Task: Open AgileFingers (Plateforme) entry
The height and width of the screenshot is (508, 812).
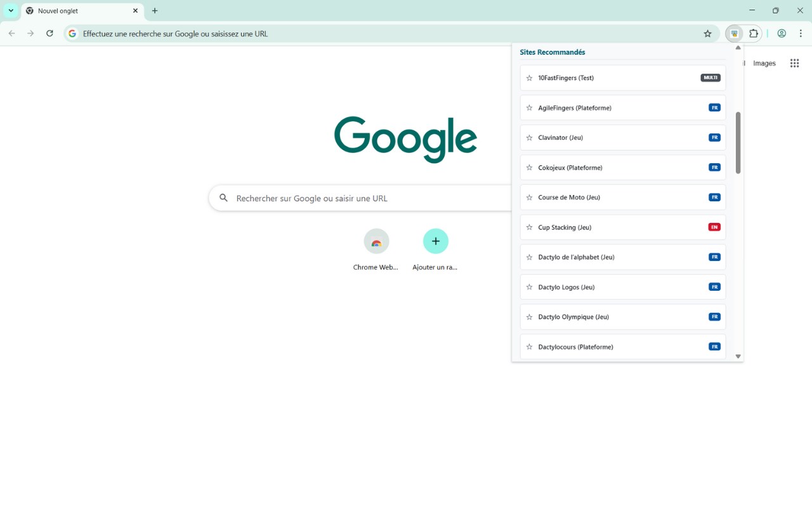Action: pos(622,108)
